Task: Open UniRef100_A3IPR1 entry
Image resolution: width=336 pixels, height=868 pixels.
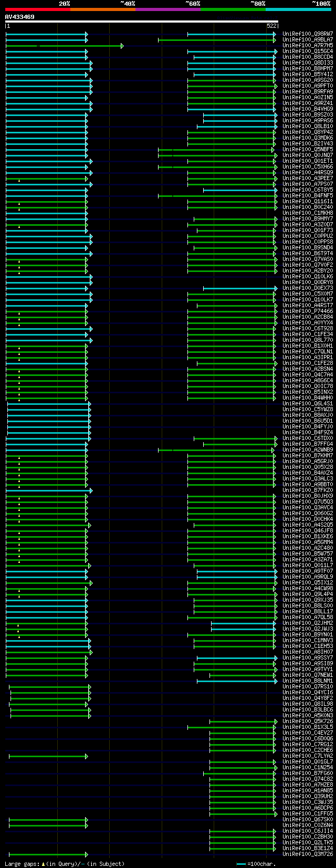Action: pyautogui.click(x=308, y=357)
